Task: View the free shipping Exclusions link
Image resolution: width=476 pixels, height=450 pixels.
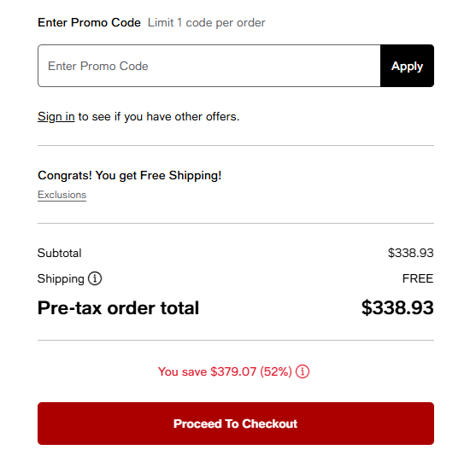Action: click(x=62, y=195)
